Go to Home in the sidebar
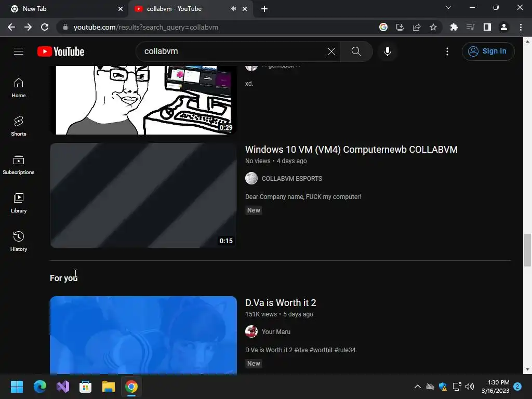The width and height of the screenshot is (532, 399). point(19,88)
